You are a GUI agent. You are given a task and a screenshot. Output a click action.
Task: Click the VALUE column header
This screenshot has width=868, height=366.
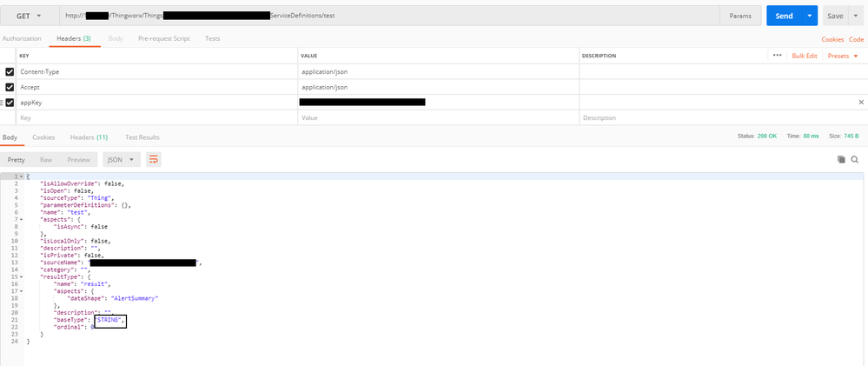pos(309,56)
